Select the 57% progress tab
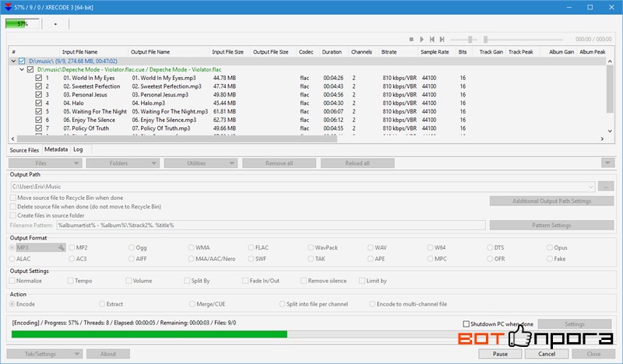This screenshot has height=364, width=623. pyautogui.click(x=23, y=24)
